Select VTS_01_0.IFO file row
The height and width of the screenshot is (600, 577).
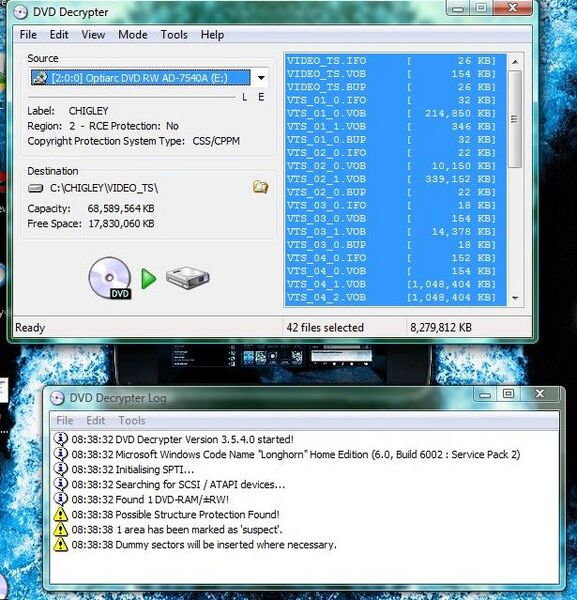click(396, 100)
